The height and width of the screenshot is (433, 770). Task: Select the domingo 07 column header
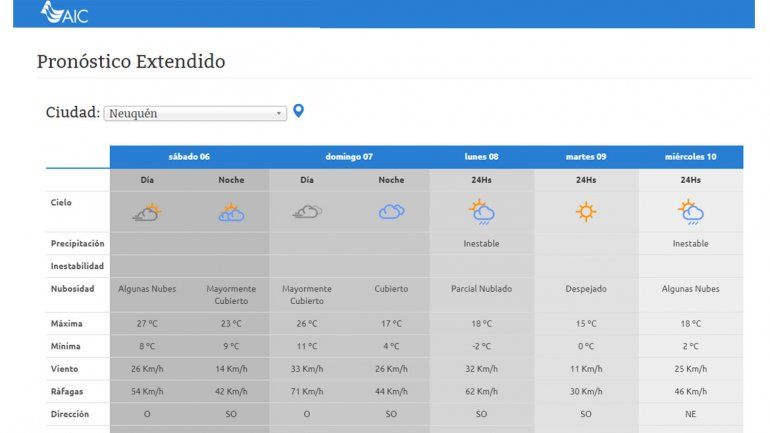point(349,157)
